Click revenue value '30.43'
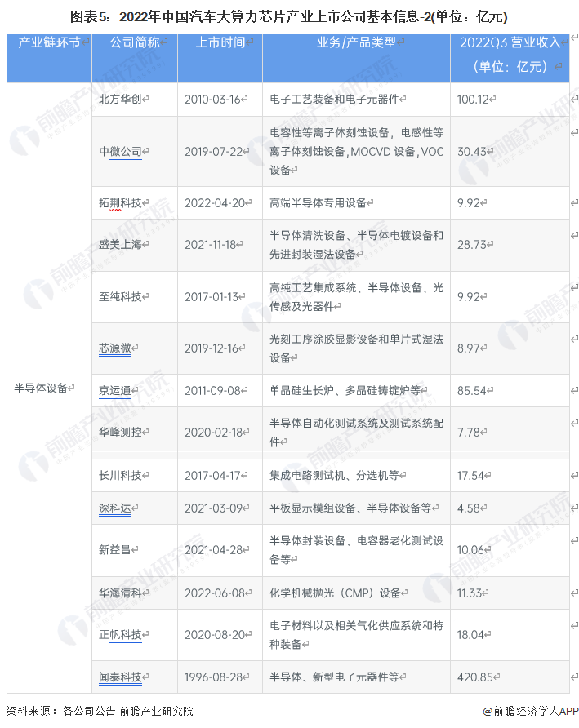 pyautogui.click(x=472, y=152)
